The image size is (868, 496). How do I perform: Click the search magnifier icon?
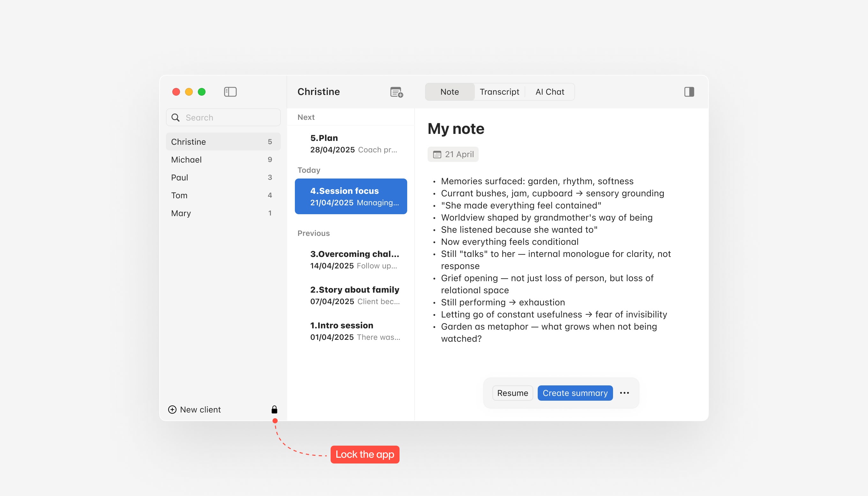[x=176, y=118]
